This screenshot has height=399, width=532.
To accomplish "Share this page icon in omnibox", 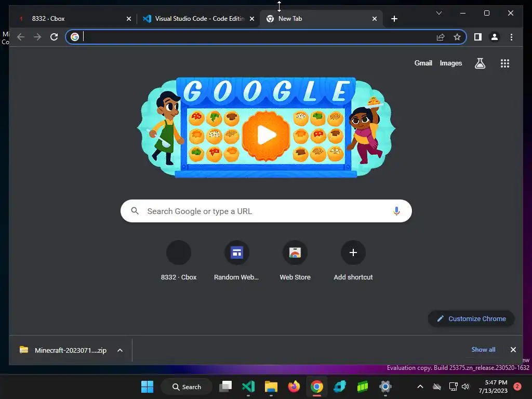I will [441, 37].
